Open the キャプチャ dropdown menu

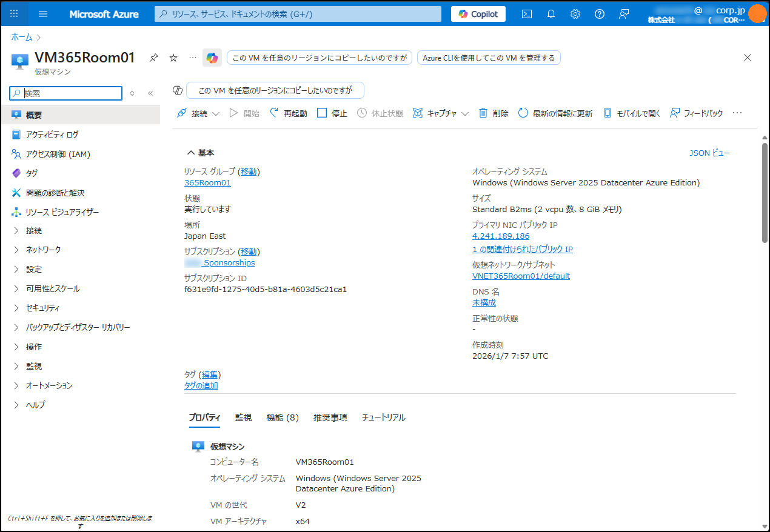[441, 113]
